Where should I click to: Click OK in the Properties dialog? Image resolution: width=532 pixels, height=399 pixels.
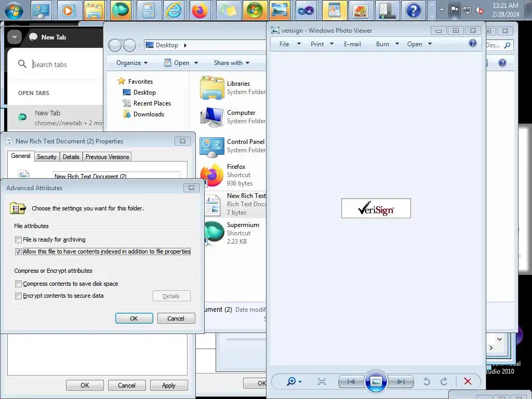85,385
